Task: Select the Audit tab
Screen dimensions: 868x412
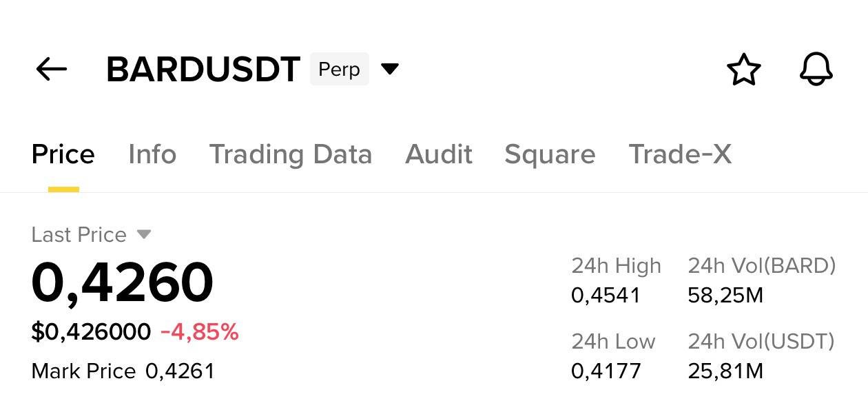Action: click(439, 154)
